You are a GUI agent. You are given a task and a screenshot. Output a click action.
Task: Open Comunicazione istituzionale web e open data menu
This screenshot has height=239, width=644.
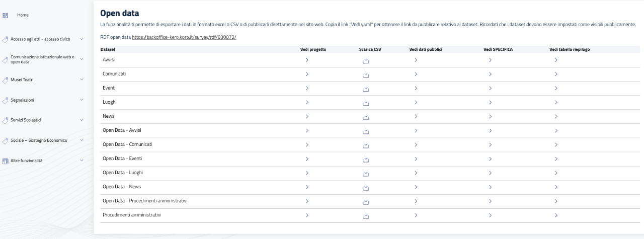tap(43, 59)
